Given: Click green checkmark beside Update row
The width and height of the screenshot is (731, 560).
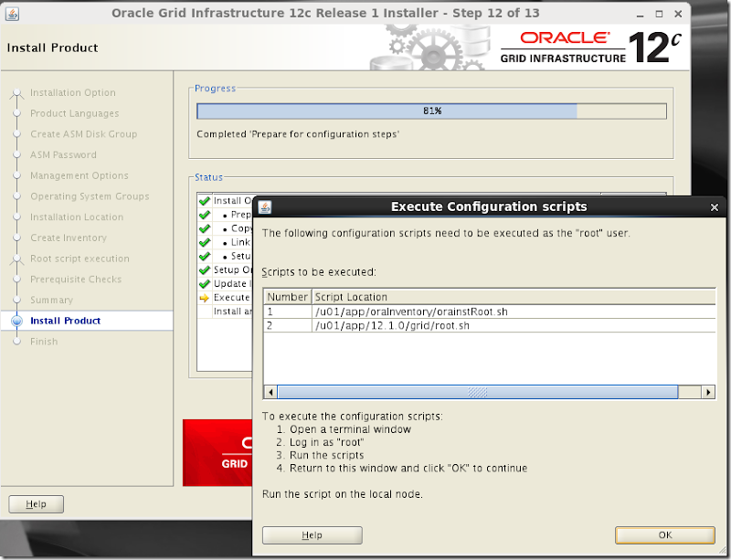Looking at the screenshot, I should (x=204, y=284).
